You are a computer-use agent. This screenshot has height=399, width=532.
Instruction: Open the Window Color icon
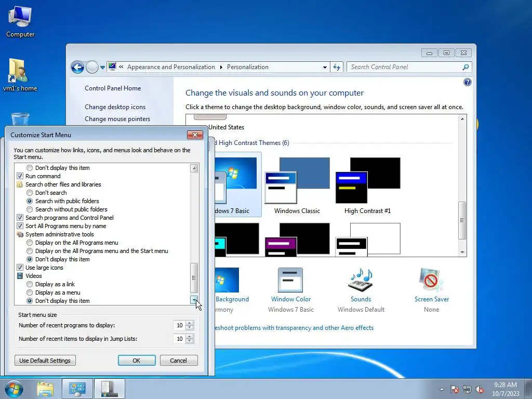[290, 280]
